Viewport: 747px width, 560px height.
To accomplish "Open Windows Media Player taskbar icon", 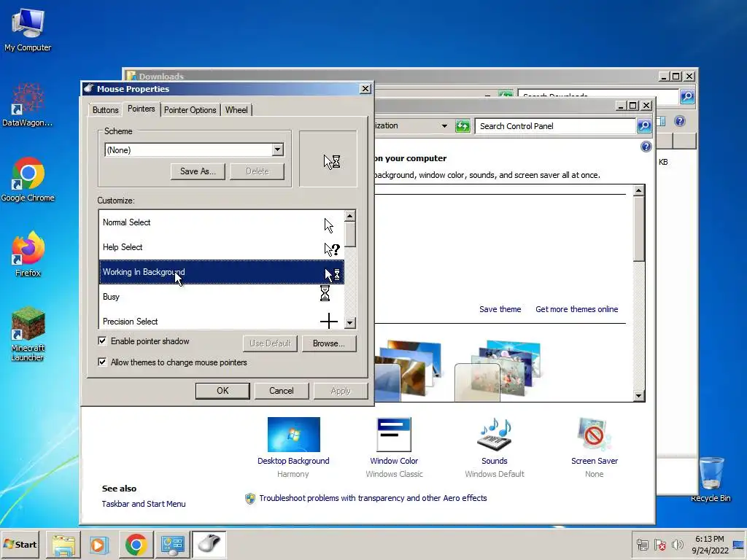I will tap(99, 544).
